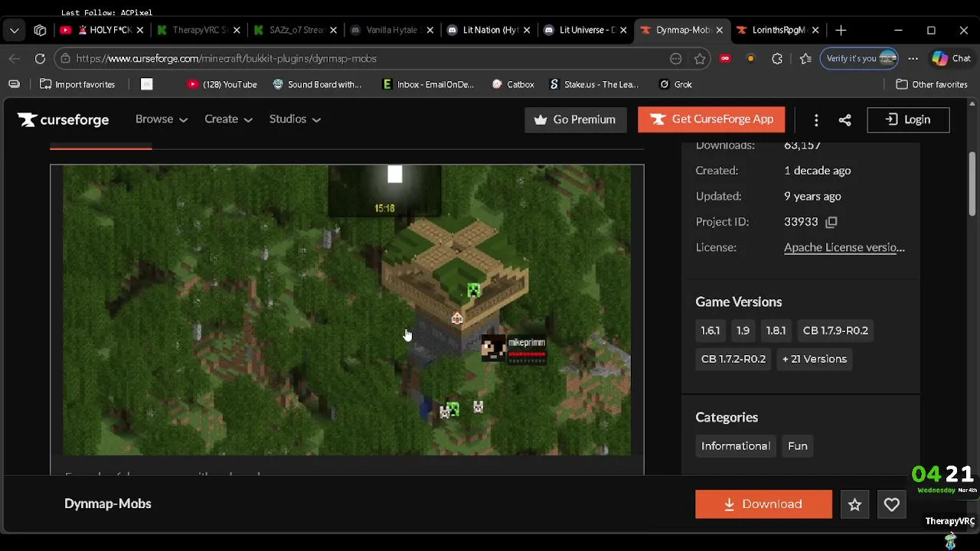
Task: Open the Browse dropdown menu
Action: [162, 119]
